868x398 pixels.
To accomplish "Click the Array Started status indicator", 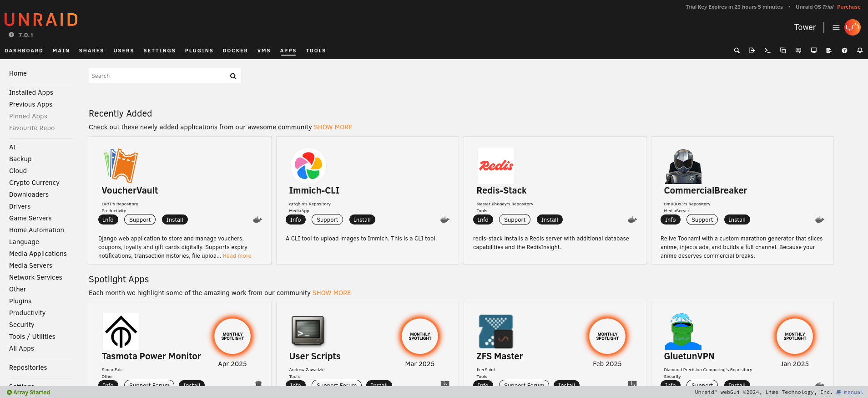I will pos(28,392).
